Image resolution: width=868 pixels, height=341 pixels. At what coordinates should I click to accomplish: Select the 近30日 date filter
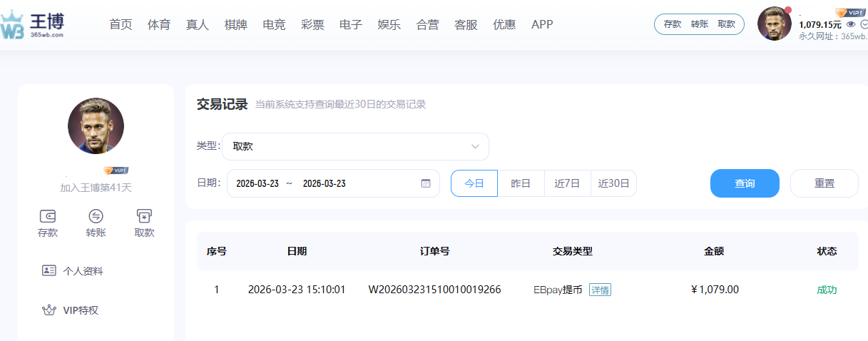[613, 183]
